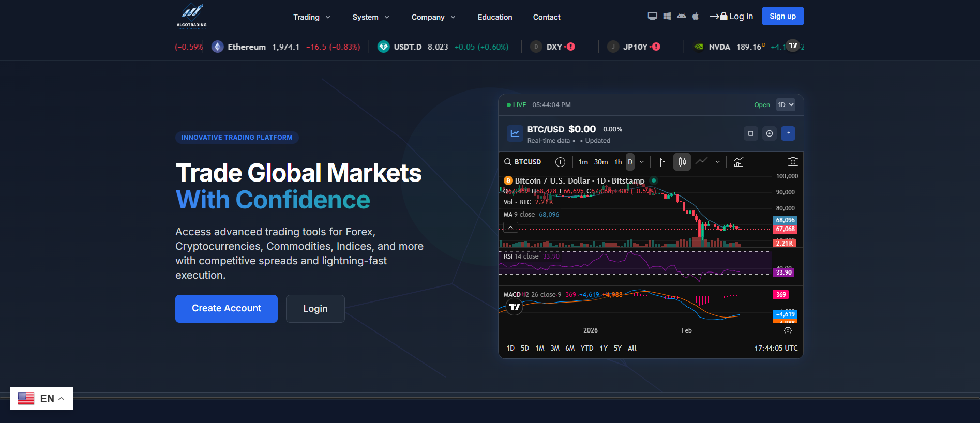Select the bars chart style icon

(x=662, y=162)
